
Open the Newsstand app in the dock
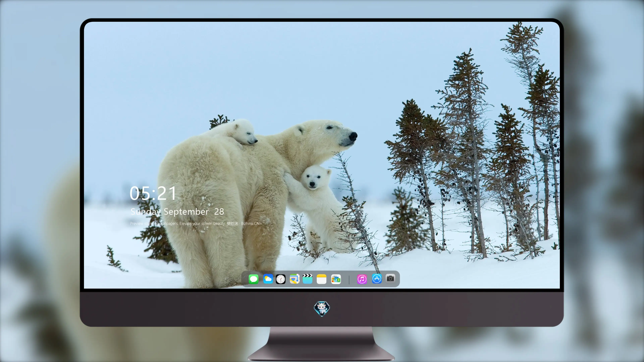click(x=336, y=279)
